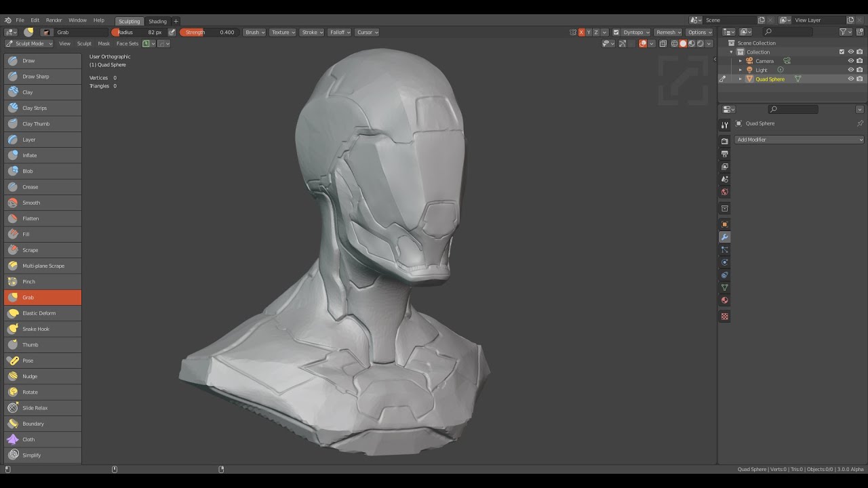Open the Add Modifier dropdown
This screenshot has height=488, width=868.
click(x=800, y=140)
